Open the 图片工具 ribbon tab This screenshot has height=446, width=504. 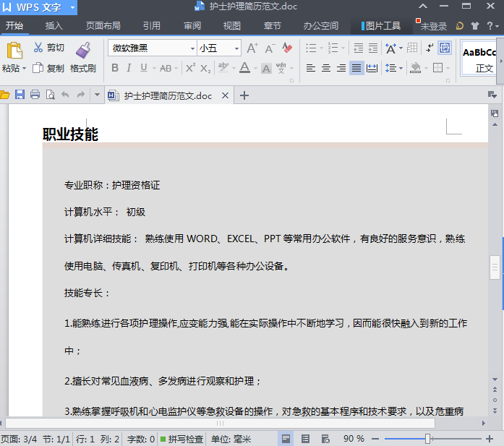[381, 26]
